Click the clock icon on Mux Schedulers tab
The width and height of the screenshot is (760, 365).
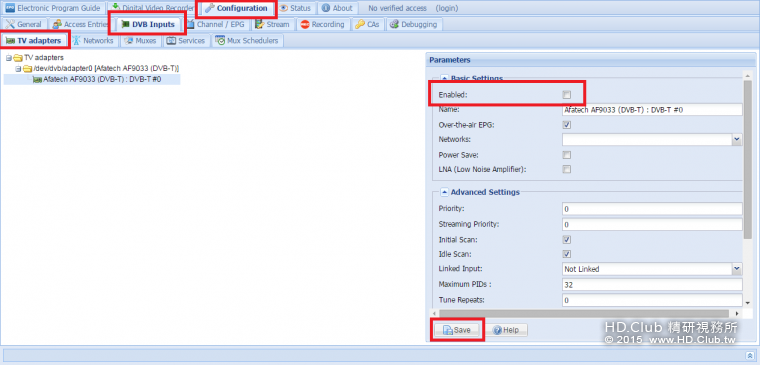pyautogui.click(x=220, y=41)
